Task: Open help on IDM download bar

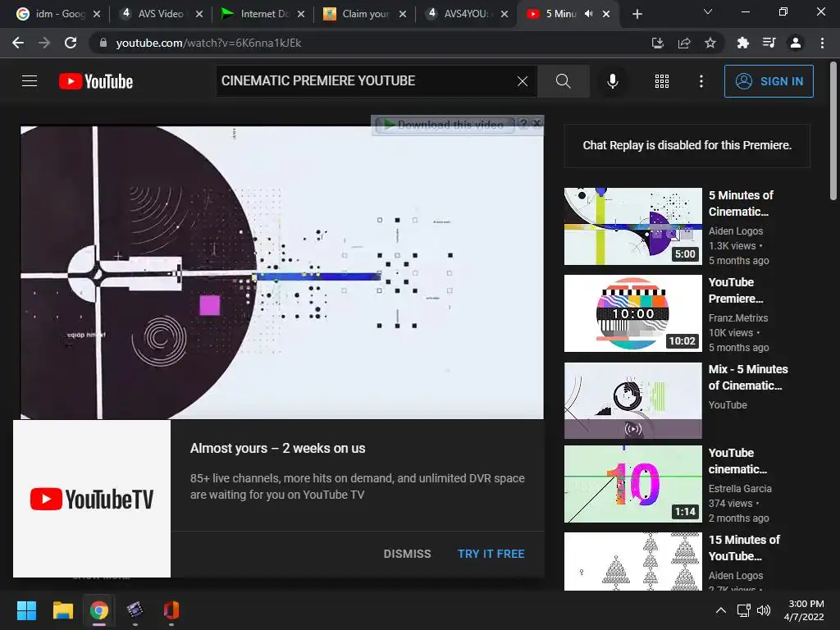Action: tap(523, 124)
